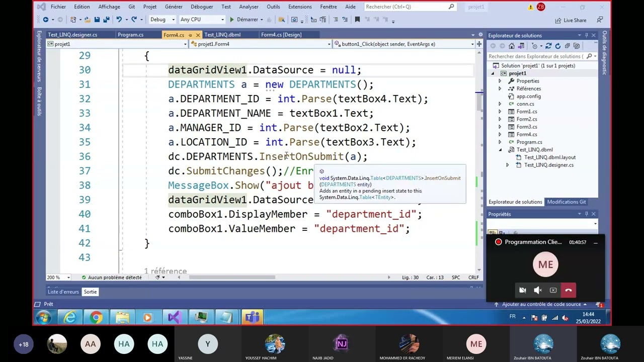Open the Any CPU platform dropdown
This screenshot has height=362, width=644.
tap(202, 20)
